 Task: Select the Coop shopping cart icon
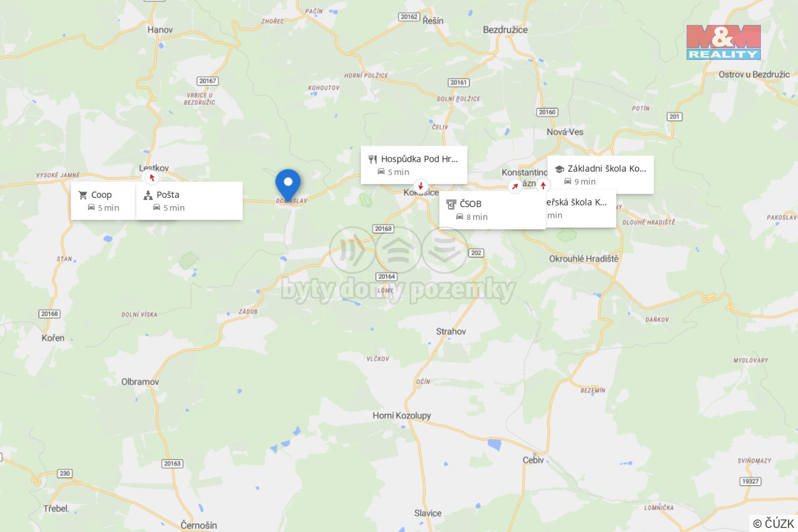(x=83, y=195)
